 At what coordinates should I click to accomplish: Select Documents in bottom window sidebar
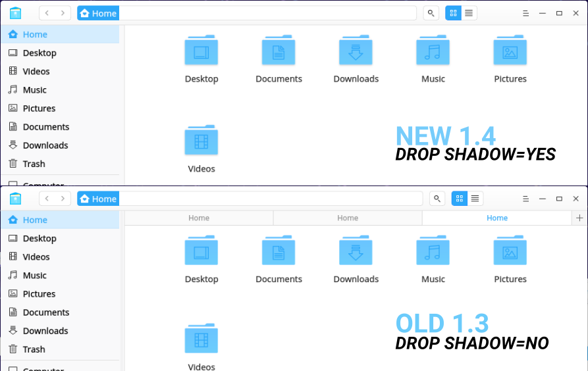(60, 312)
